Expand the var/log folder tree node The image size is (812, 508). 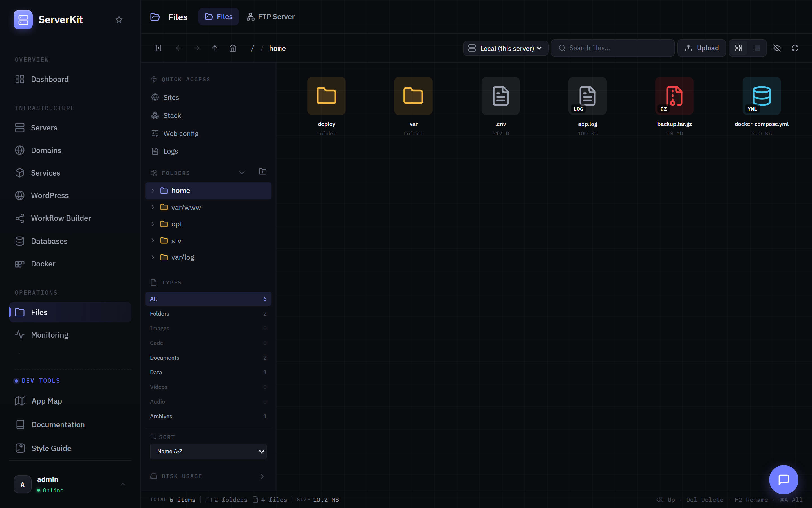153,257
